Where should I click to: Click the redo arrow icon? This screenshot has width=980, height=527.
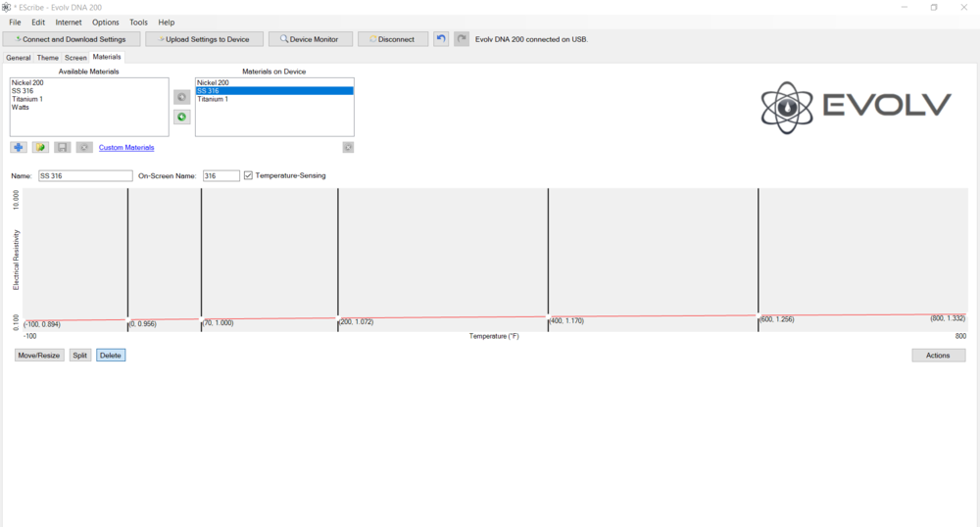[x=462, y=39]
